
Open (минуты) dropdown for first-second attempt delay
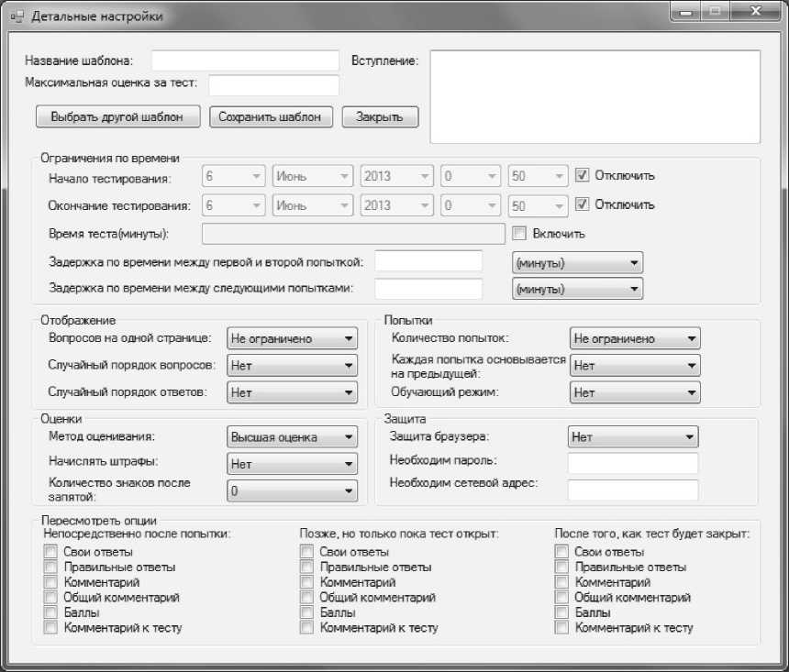click(x=578, y=262)
